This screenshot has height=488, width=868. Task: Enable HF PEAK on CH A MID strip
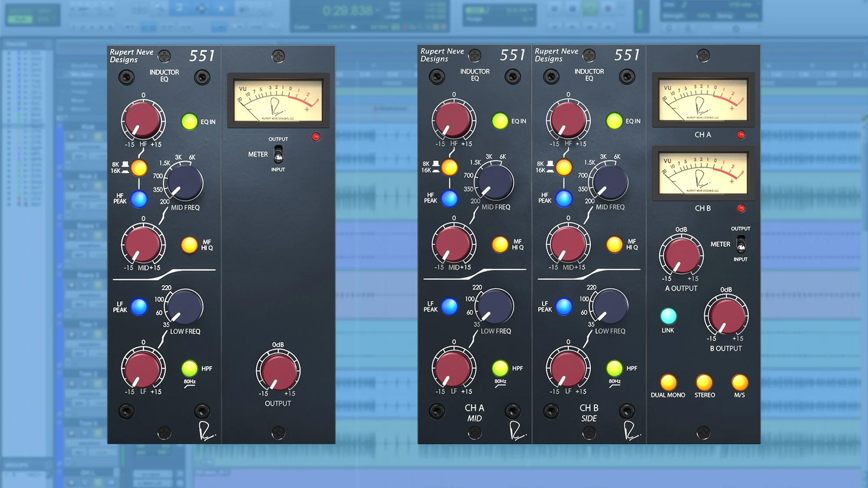click(x=450, y=199)
